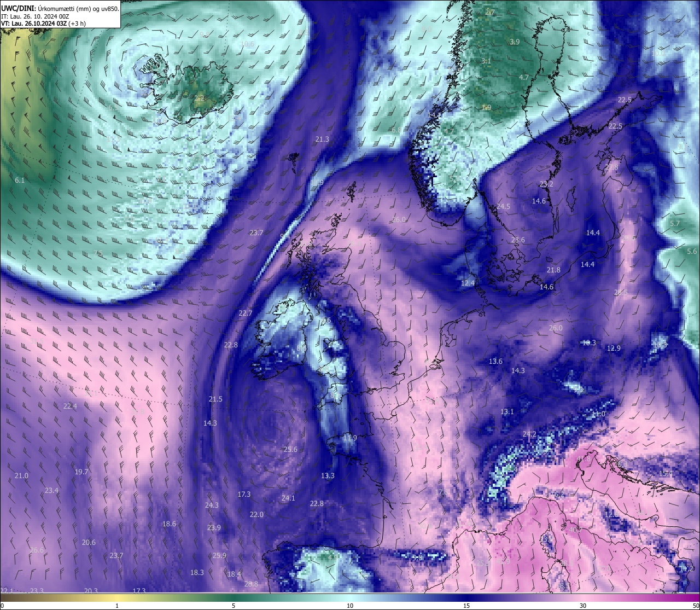This screenshot has height=610, width=700.
Task: Click the 18.4 value near Galicia
Action: pyautogui.click(x=234, y=574)
